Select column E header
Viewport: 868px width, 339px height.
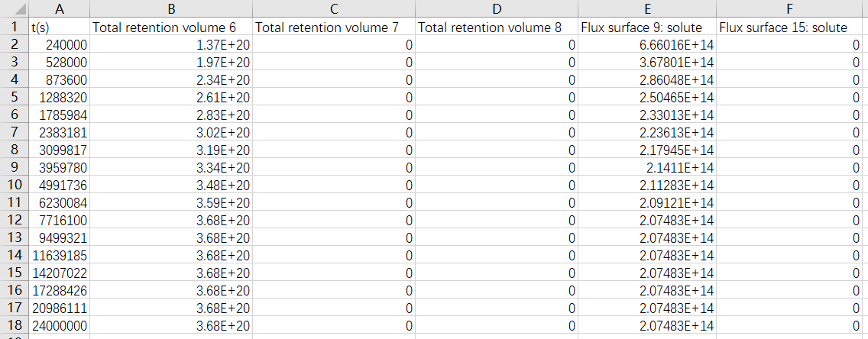[647, 9]
